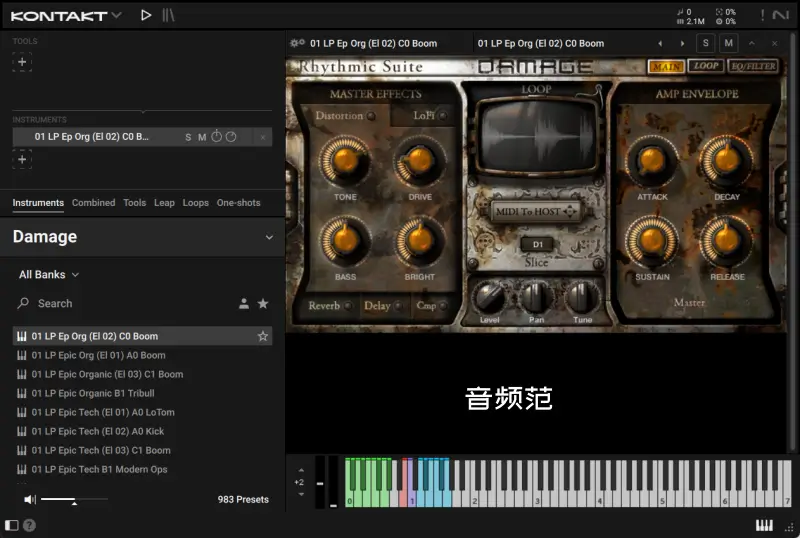The height and width of the screenshot is (538, 800).
Task: Click the RELEASE knob
Action: click(x=726, y=240)
